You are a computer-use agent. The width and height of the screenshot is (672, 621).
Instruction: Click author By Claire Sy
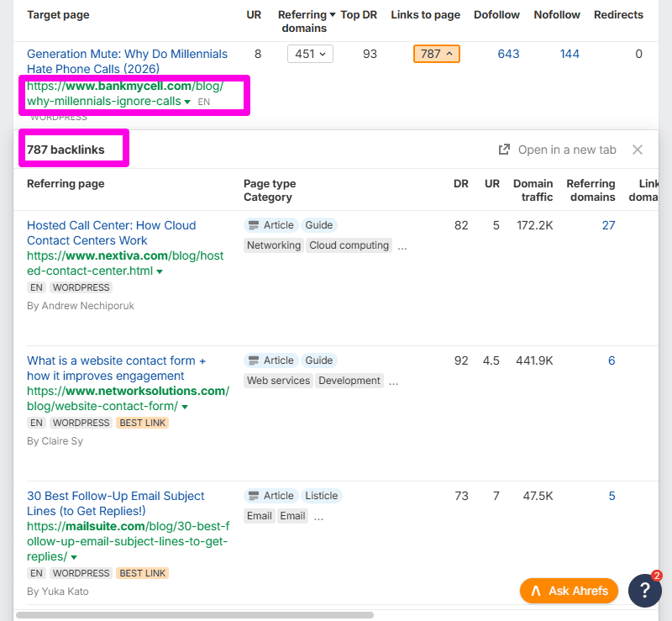point(55,441)
